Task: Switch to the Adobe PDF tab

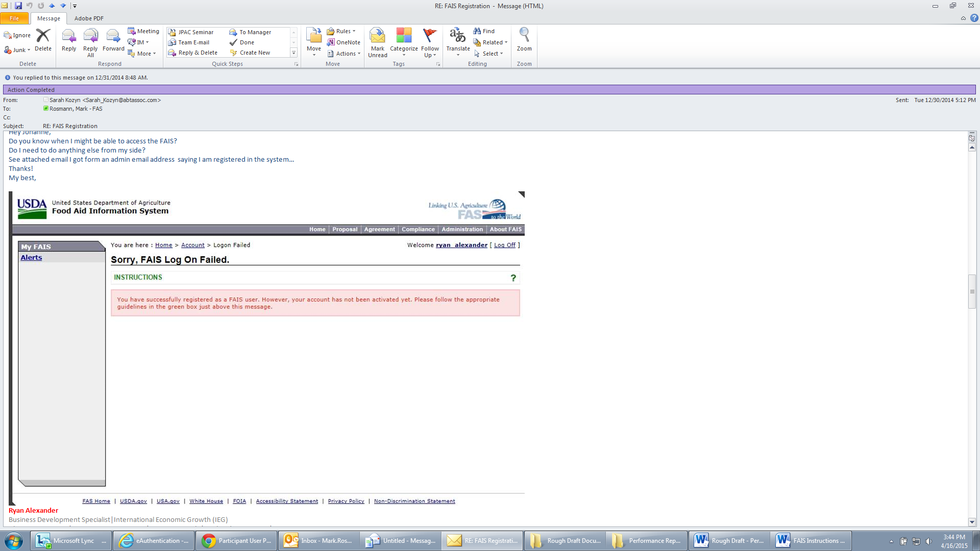Action: 89,18
